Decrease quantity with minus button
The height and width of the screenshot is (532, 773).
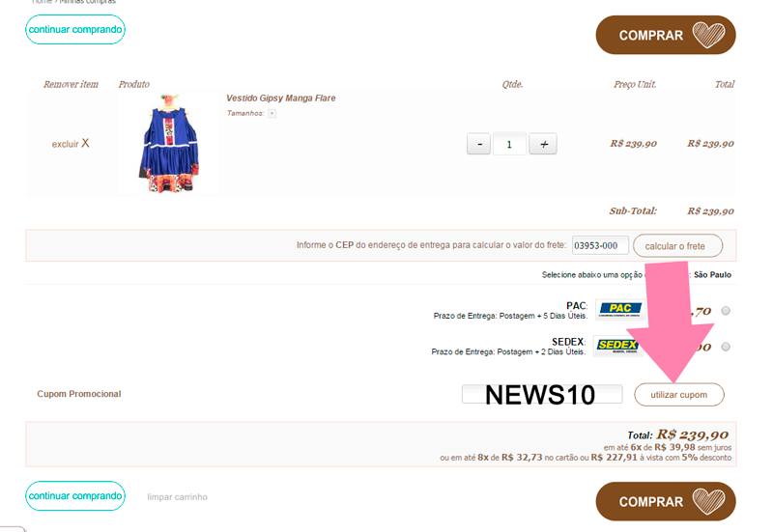[478, 144]
